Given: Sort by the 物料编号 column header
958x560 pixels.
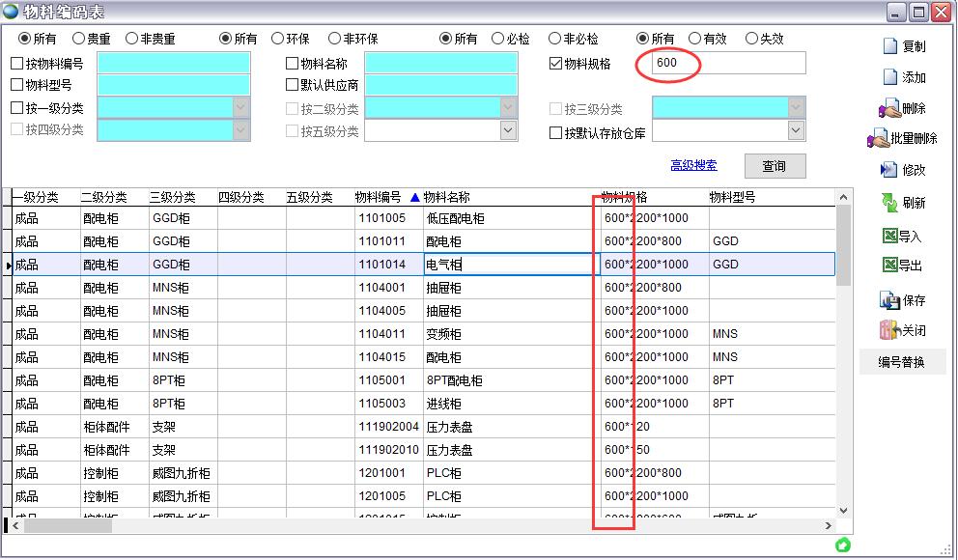Looking at the screenshot, I should pos(378,197).
